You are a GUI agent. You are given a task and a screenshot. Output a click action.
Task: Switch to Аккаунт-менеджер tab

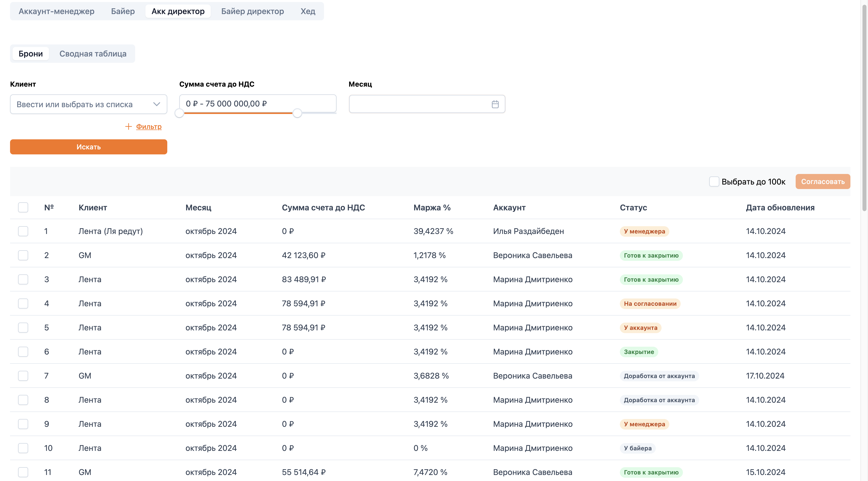click(56, 11)
